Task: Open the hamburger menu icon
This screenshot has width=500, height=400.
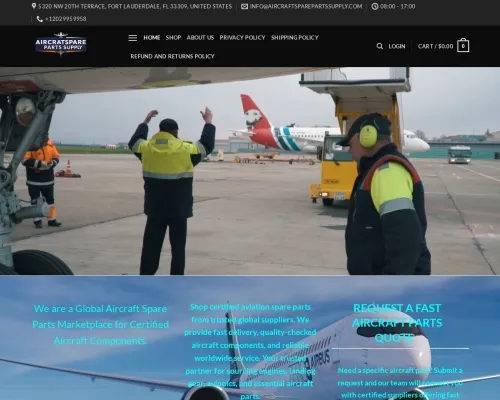Action: 133,38
